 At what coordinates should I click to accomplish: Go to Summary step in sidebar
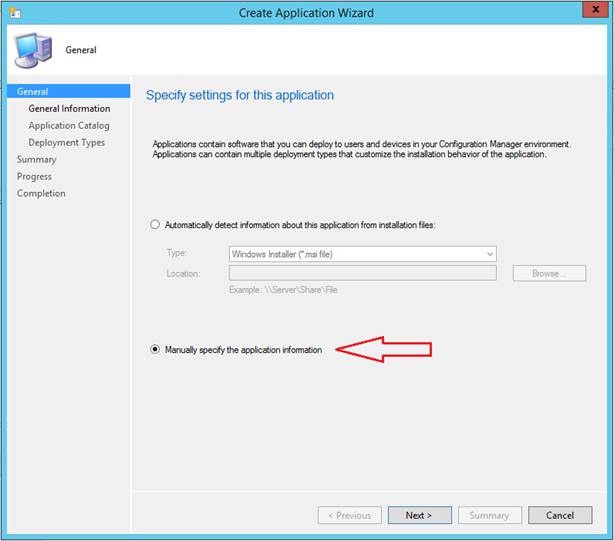(x=36, y=160)
